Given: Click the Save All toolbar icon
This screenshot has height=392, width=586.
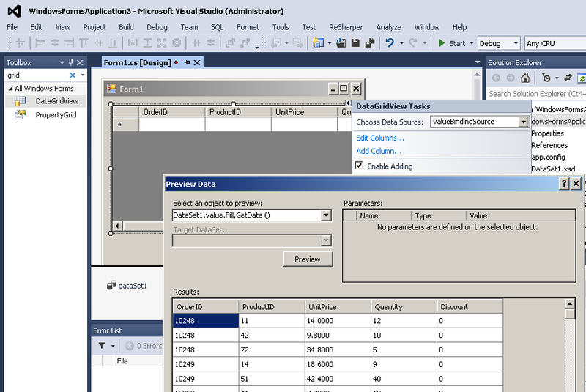Looking at the screenshot, I should (x=369, y=43).
